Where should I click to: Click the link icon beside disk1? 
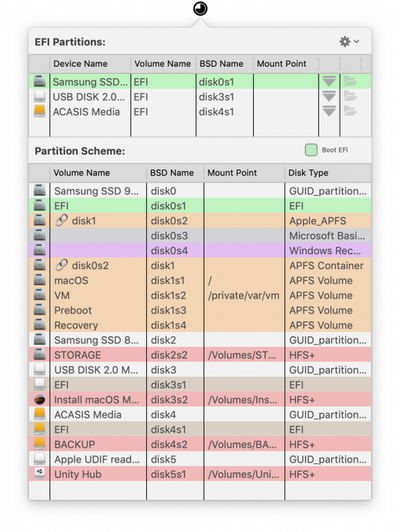tap(62, 221)
